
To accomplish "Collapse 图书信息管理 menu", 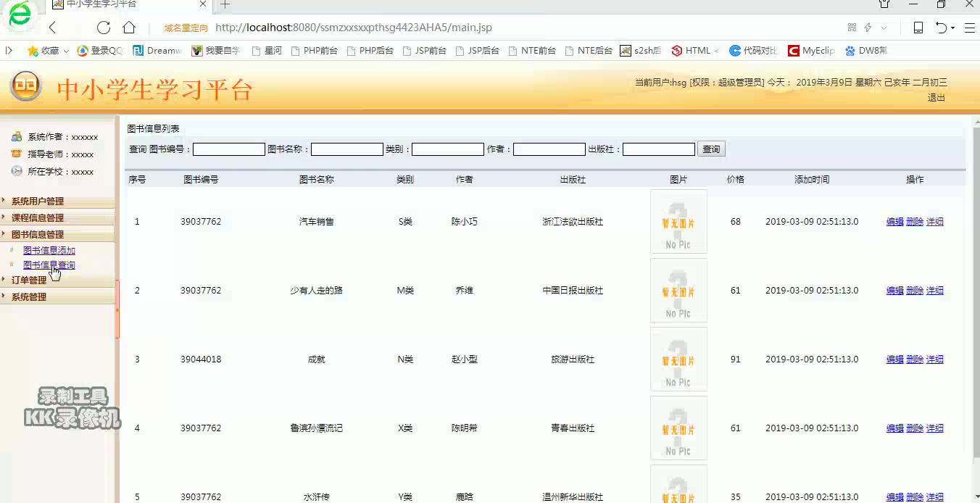I will (x=57, y=234).
